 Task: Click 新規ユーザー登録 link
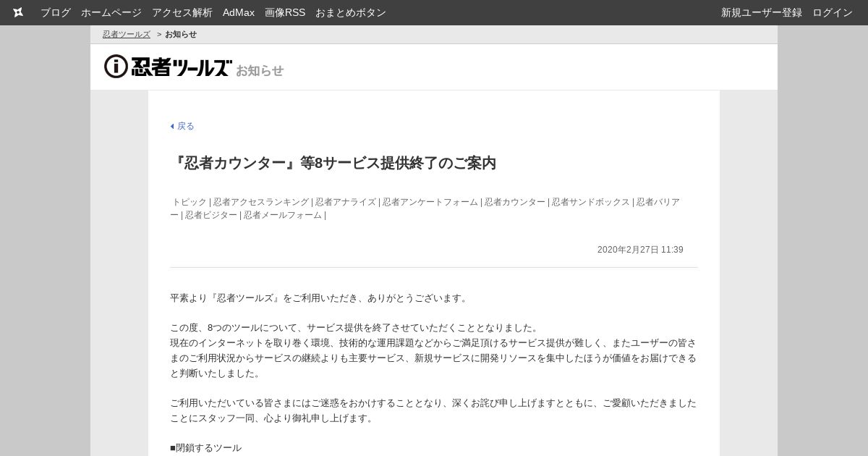click(762, 12)
